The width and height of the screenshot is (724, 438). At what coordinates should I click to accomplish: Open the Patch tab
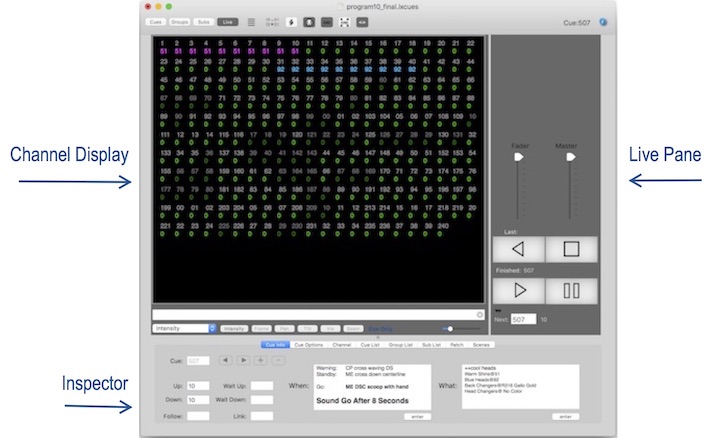click(457, 345)
